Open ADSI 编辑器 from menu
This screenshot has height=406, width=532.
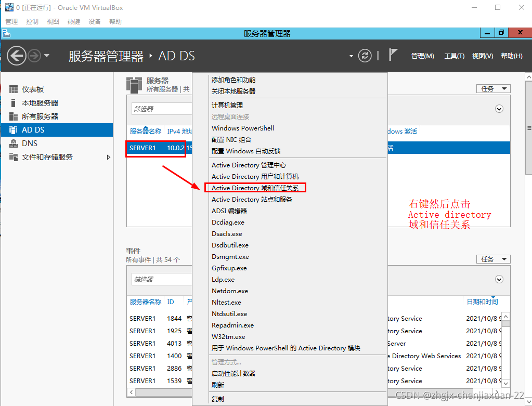[x=229, y=211]
